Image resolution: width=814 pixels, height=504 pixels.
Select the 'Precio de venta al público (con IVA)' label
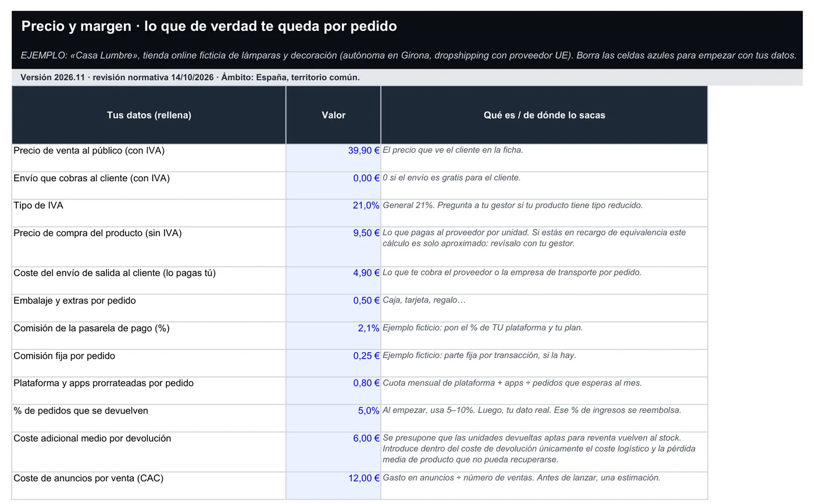[89, 151]
